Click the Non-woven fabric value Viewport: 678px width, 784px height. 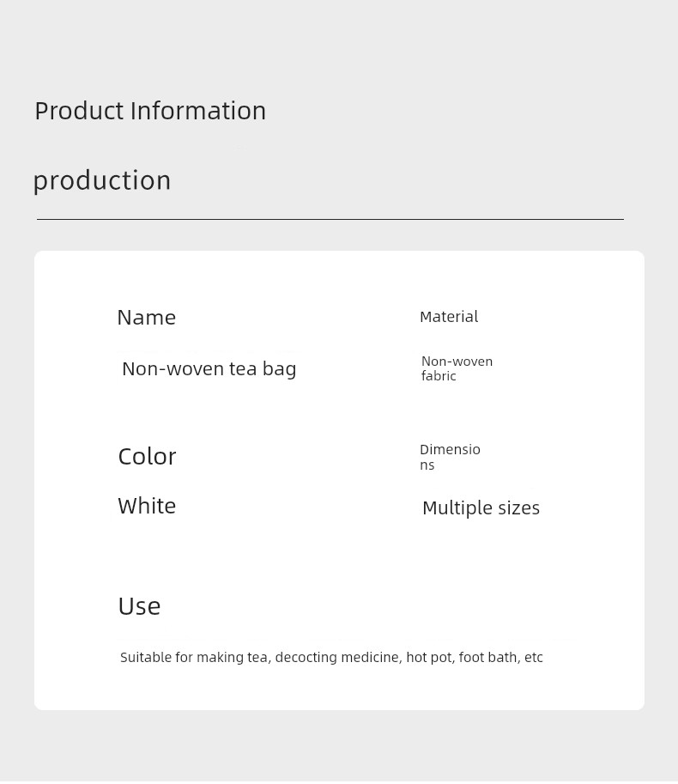457,368
